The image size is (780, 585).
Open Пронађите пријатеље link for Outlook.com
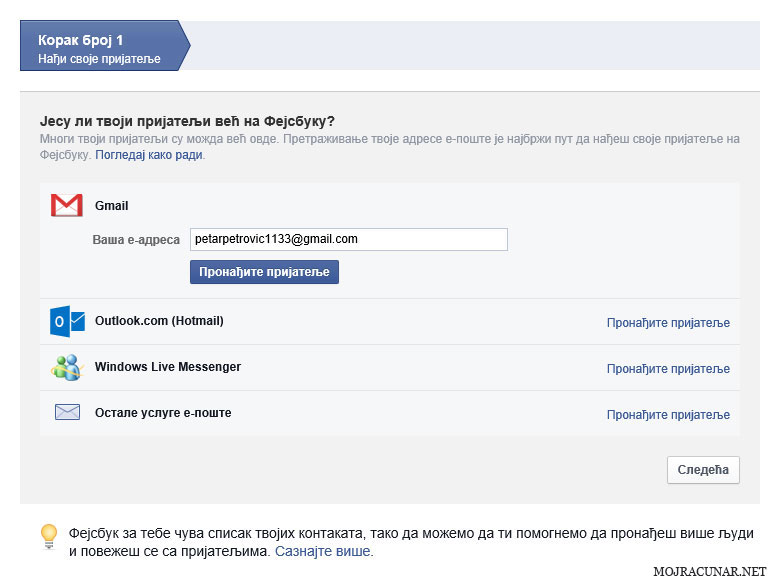point(668,323)
